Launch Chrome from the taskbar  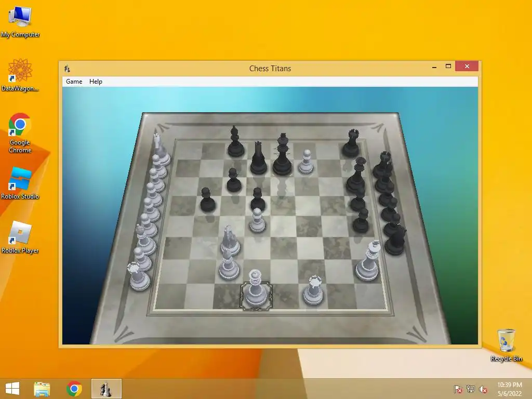[74, 389]
